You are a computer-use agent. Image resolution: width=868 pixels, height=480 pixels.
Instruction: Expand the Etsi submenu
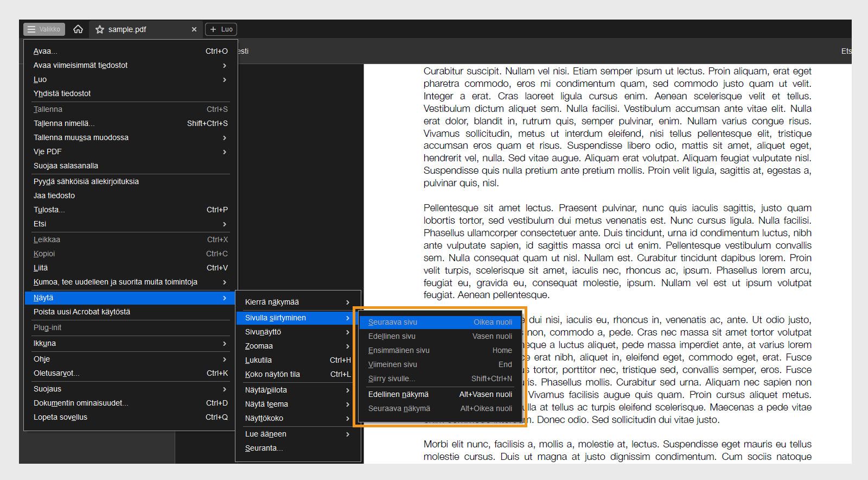pyautogui.click(x=130, y=224)
